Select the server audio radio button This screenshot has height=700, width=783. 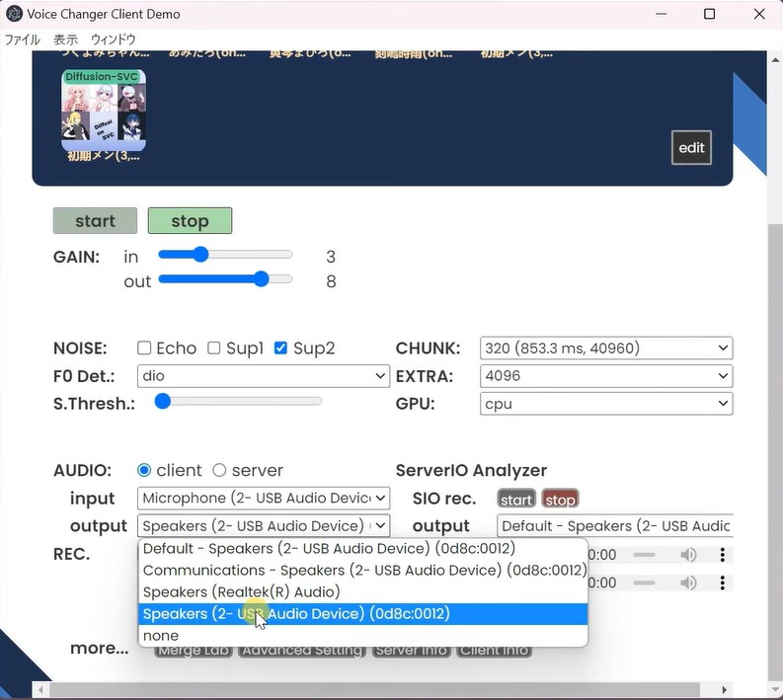click(x=219, y=471)
